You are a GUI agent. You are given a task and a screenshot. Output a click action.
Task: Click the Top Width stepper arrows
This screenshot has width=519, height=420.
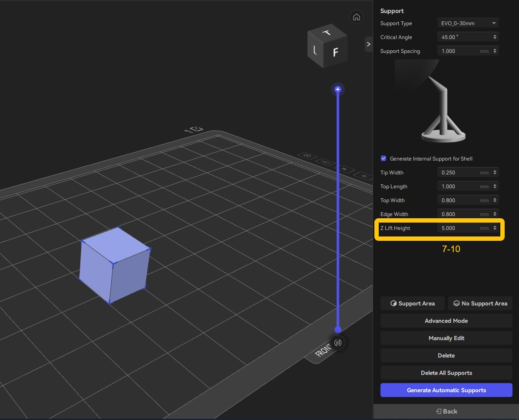click(495, 200)
